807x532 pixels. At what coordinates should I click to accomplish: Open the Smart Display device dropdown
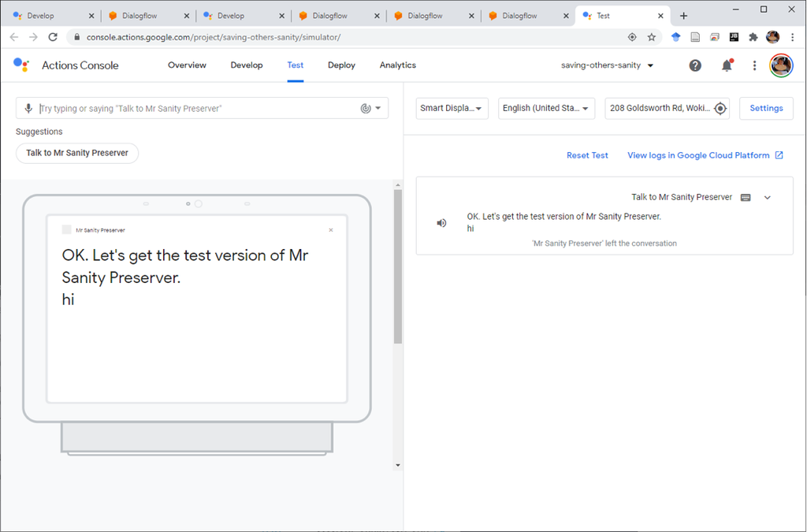point(452,108)
